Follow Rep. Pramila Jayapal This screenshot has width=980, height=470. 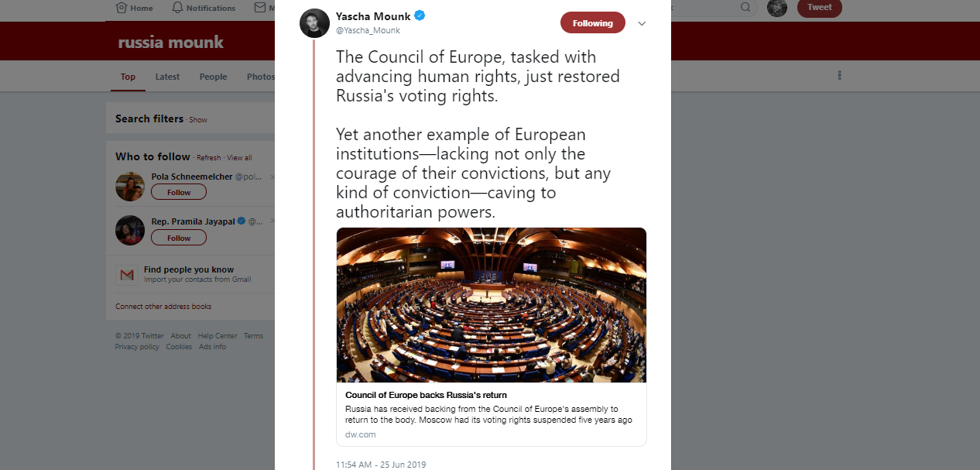tap(179, 238)
